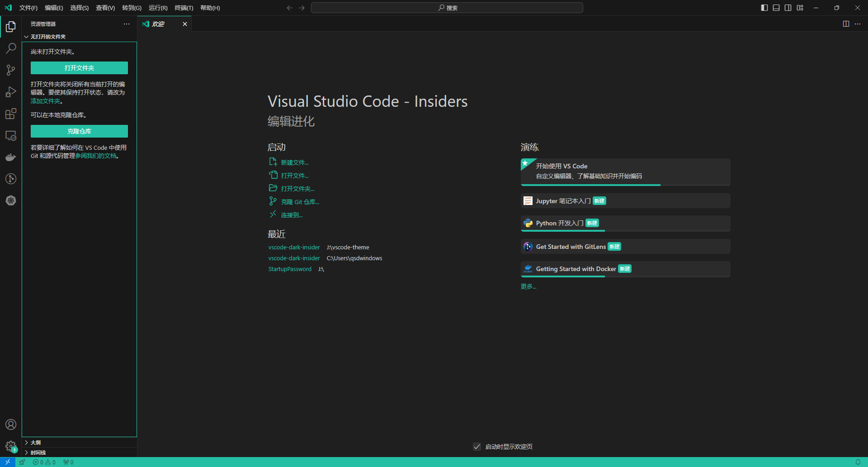Image resolution: width=868 pixels, height=467 pixels.
Task: Open the 文件(F) menu
Action: click(28, 8)
